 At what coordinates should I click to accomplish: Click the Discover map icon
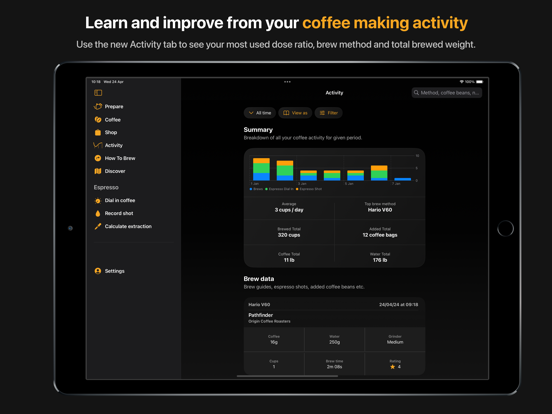click(x=98, y=171)
